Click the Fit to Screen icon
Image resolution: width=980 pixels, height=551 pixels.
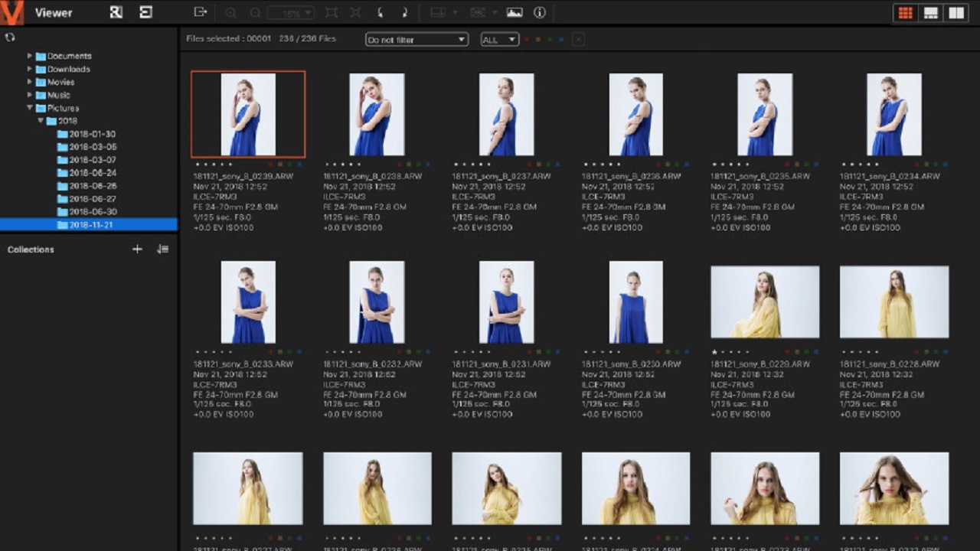point(332,12)
